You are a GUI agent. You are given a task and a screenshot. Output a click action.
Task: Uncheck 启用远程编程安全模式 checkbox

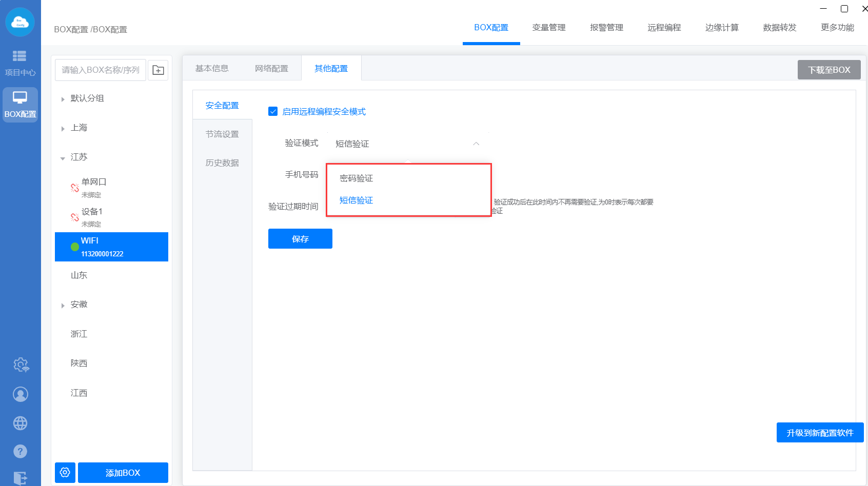point(273,112)
